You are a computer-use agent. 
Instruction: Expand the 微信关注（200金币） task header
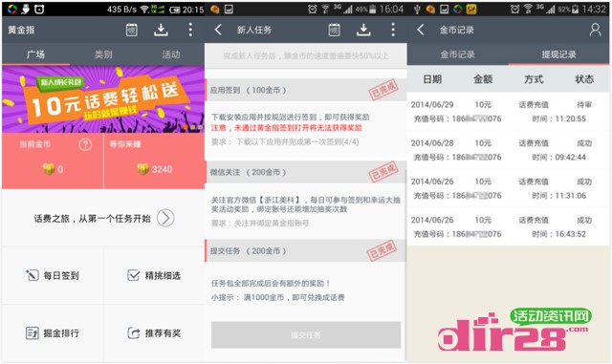(306, 172)
